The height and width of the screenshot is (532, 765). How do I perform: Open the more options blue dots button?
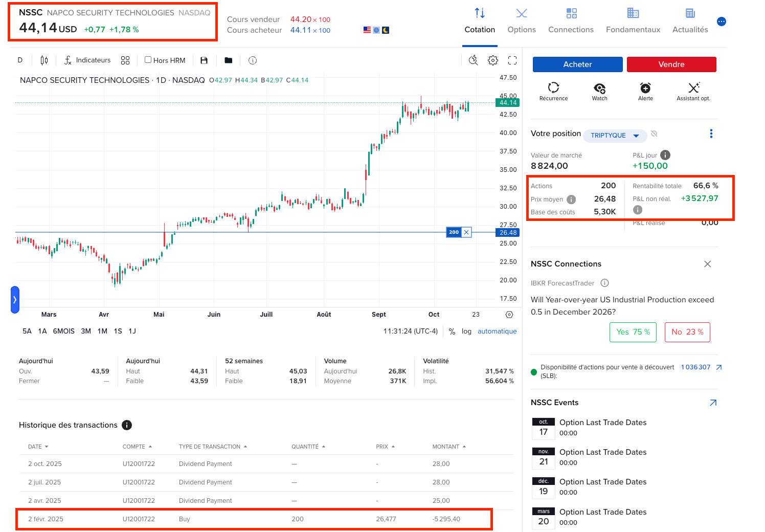pyautogui.click(x=722, y=21)
